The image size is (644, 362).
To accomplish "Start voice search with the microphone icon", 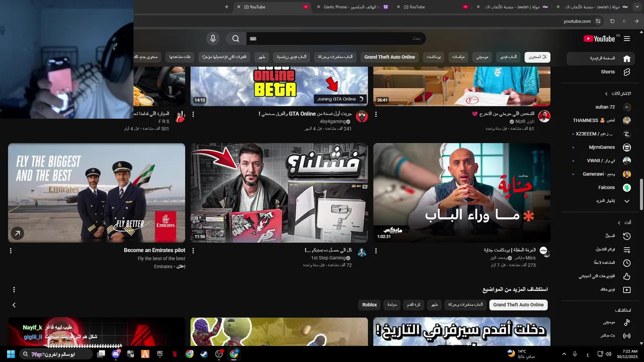I will pyautogui.click(x=213, y=39).
